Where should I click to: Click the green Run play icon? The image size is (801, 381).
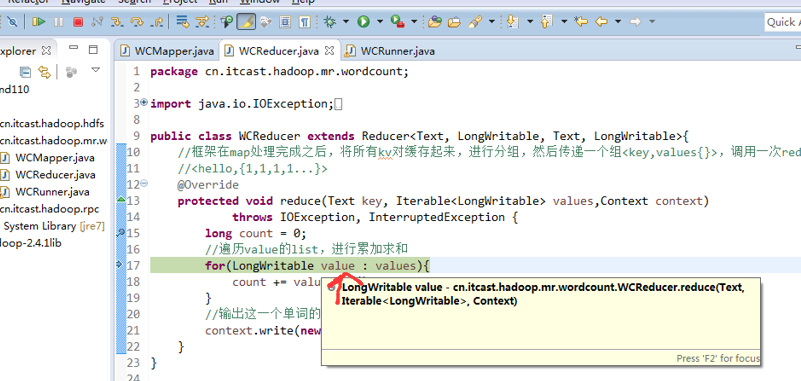tap(364, 22)
